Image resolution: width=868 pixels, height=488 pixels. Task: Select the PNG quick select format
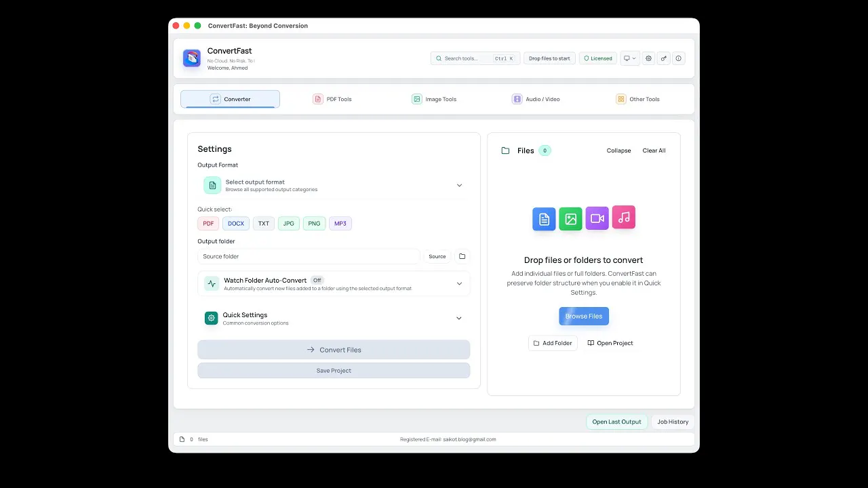(x=314, y=224)
